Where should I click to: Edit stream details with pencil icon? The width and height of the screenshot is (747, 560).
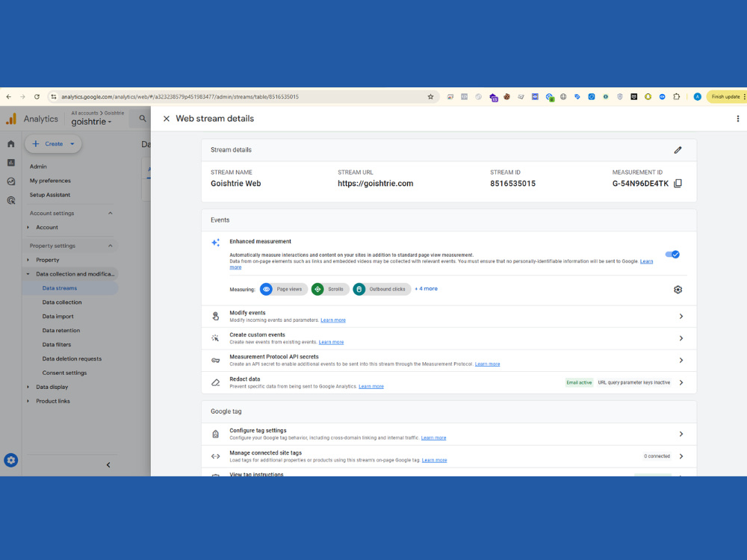[678, 150]
